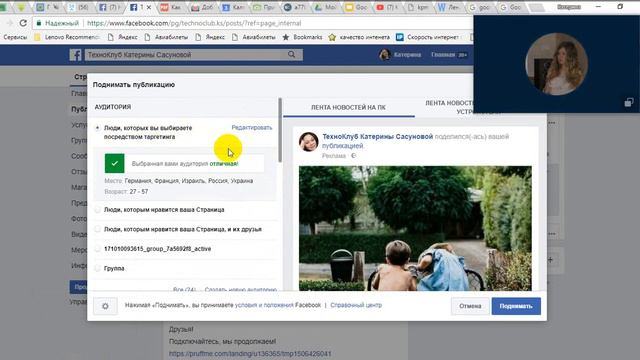Screen dimensions: 640x360
Task: Click the page avatar in the post preview
Action: click(309, 142)
